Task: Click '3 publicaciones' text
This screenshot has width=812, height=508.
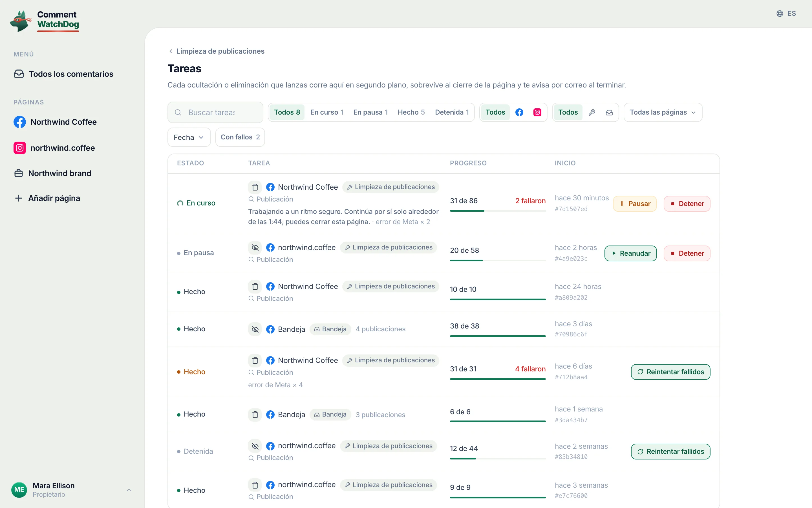Action: (380, 415)
